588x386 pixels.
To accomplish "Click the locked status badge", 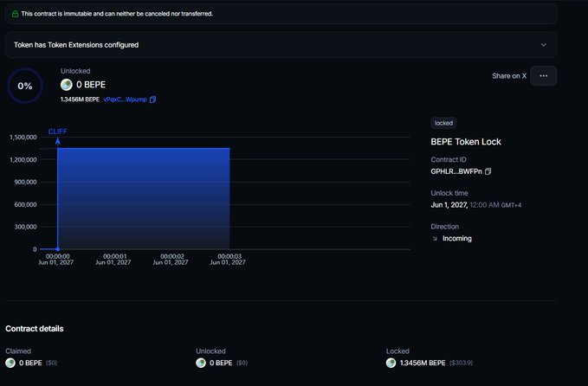I will click(443, 123).
